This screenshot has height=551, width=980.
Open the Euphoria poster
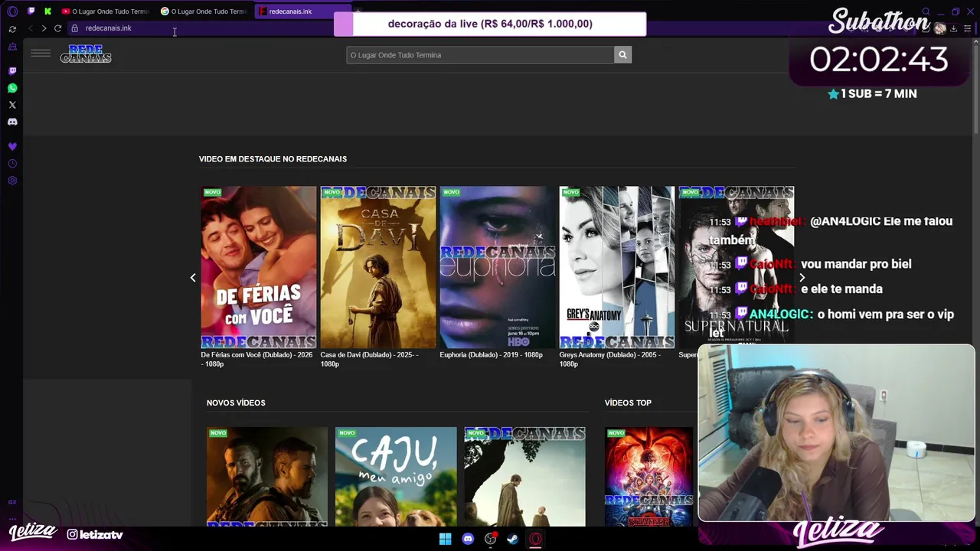point(498,267)
